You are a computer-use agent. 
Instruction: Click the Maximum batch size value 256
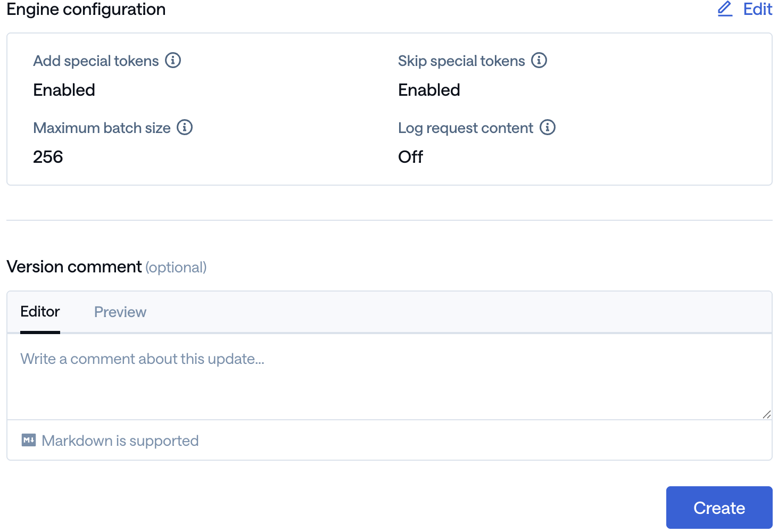(x=48, y=157)
